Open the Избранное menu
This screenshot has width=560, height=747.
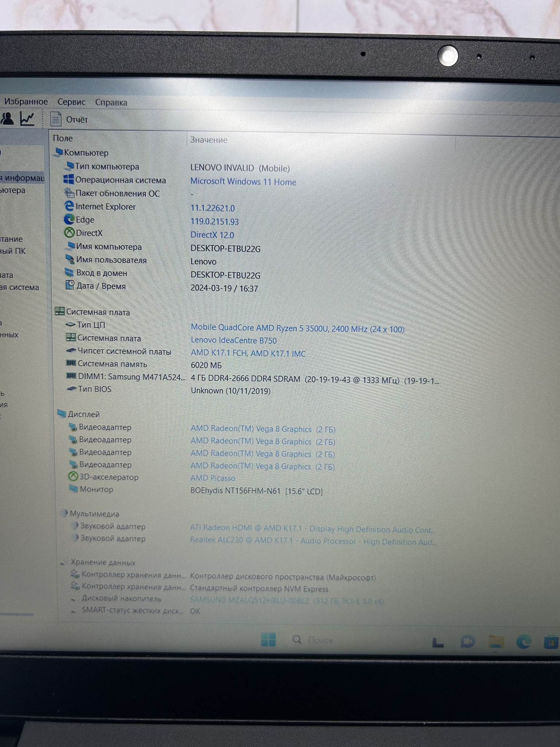pyautogui.click(x=26, y=101)
